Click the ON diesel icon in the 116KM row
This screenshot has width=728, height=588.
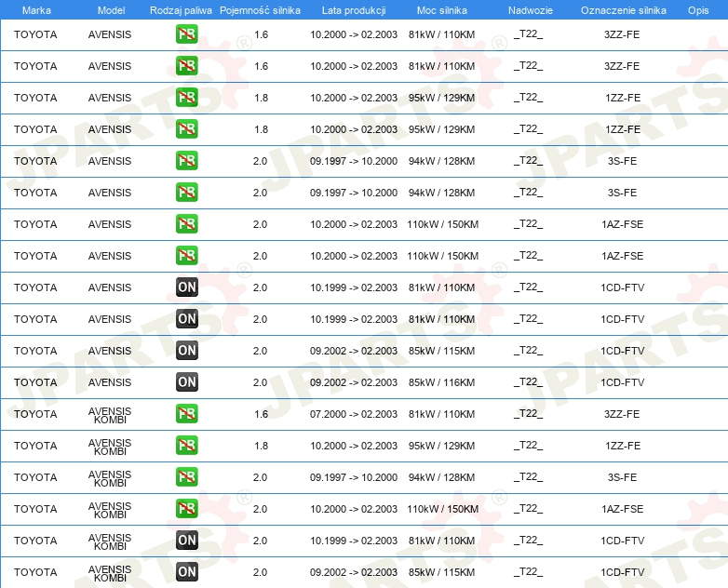[x=186, y=382]
